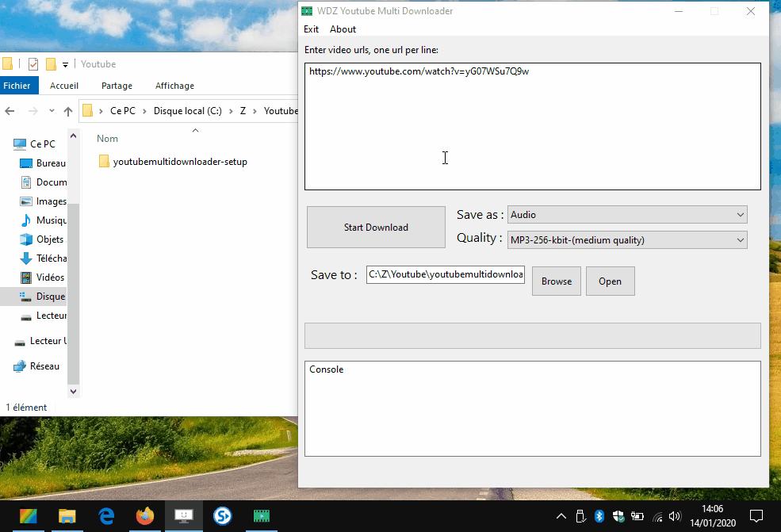Show hidden system tray icons

(561, 516)
